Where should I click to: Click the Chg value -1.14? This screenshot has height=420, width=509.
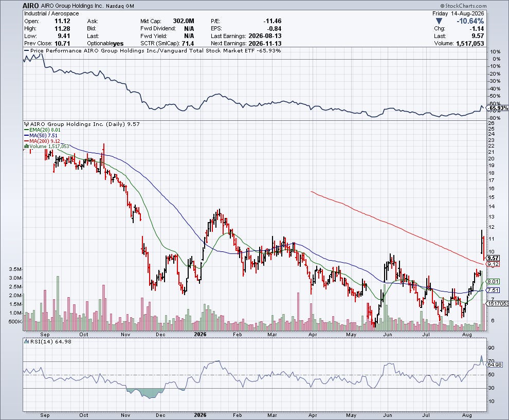pos(477,29)
